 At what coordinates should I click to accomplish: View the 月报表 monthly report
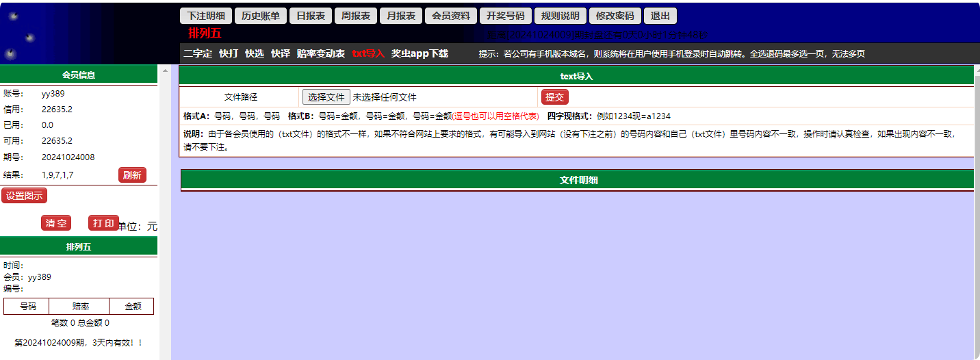point(401,16)
